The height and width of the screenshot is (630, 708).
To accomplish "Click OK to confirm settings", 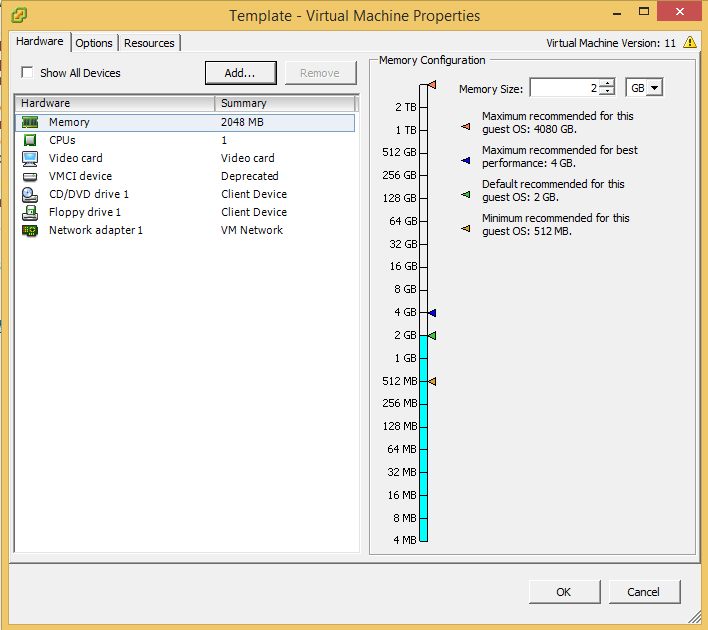I will [x=563, y=592].
